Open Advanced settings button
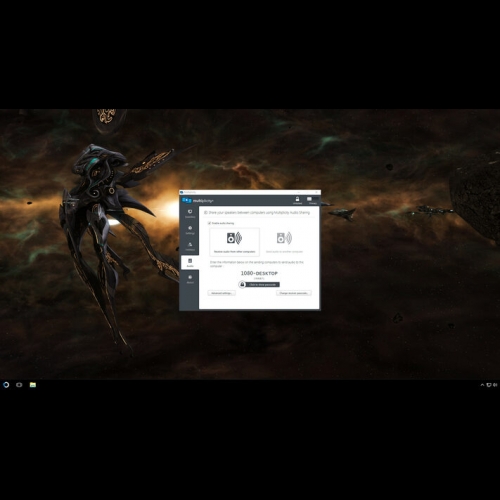 [221, 293]
